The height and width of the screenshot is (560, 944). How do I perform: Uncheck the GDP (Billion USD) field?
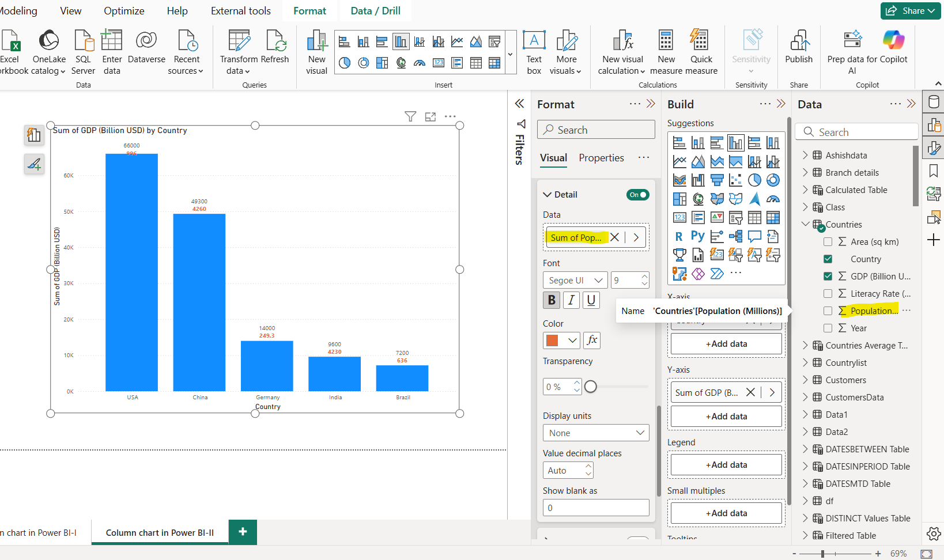coord(828,277)
